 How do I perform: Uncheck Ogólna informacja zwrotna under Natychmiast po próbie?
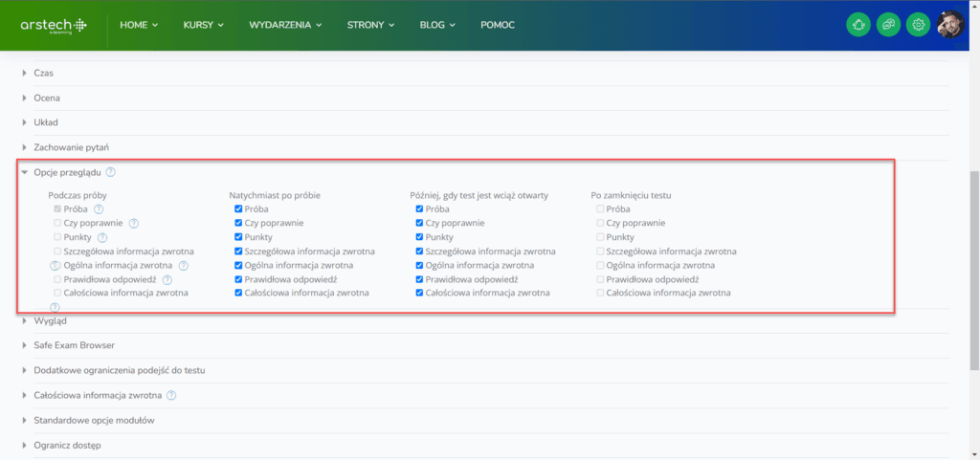click(x=238, y=265)
